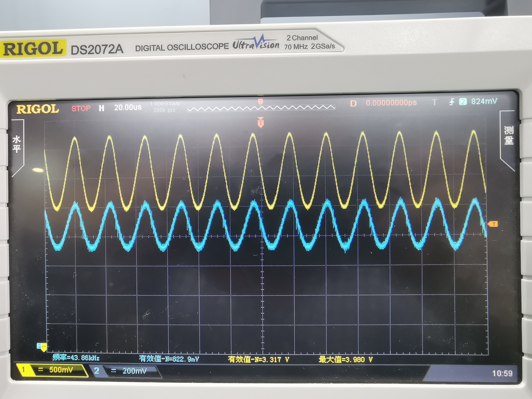Select the frequency 43.86kHz measurement readout

(x=76, y=358)
